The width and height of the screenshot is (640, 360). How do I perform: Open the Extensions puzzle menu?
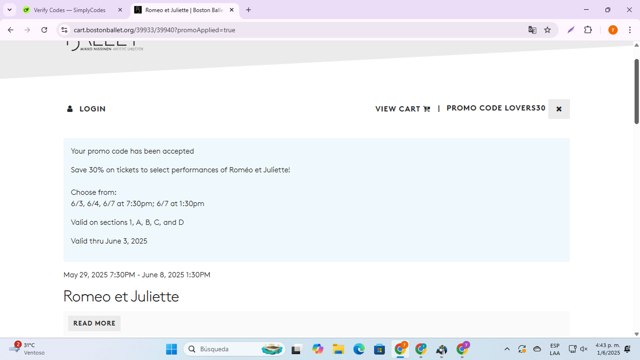click(588, 30)
